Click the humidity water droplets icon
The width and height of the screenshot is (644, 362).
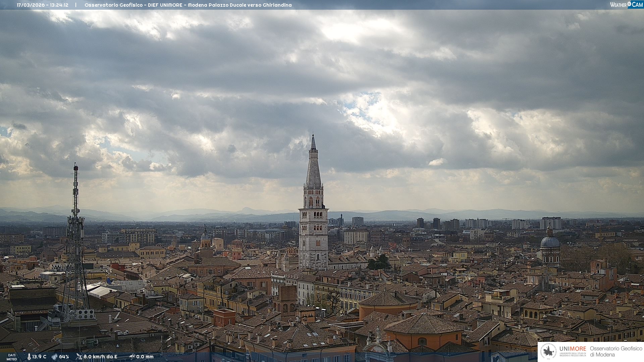pyautogui.click(x=54, y=357)
